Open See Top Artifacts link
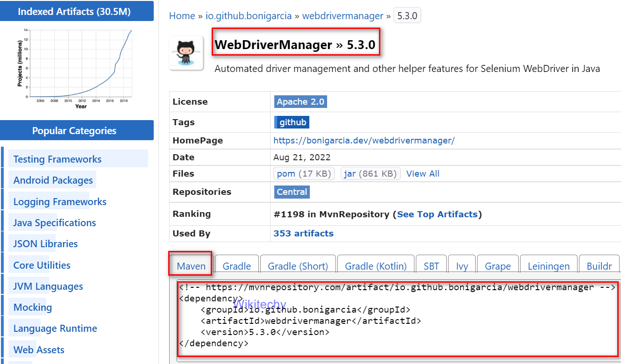 (x=437, y=214)
